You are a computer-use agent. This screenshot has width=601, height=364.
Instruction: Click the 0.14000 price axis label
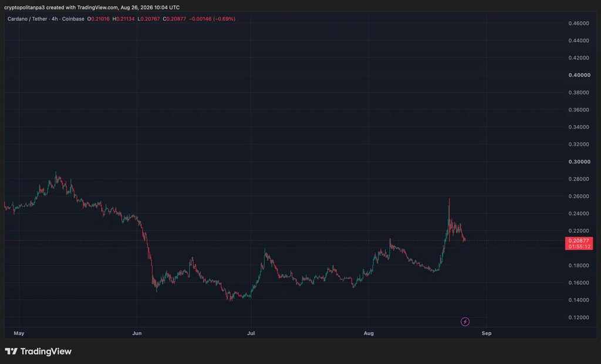pos(579,300)
